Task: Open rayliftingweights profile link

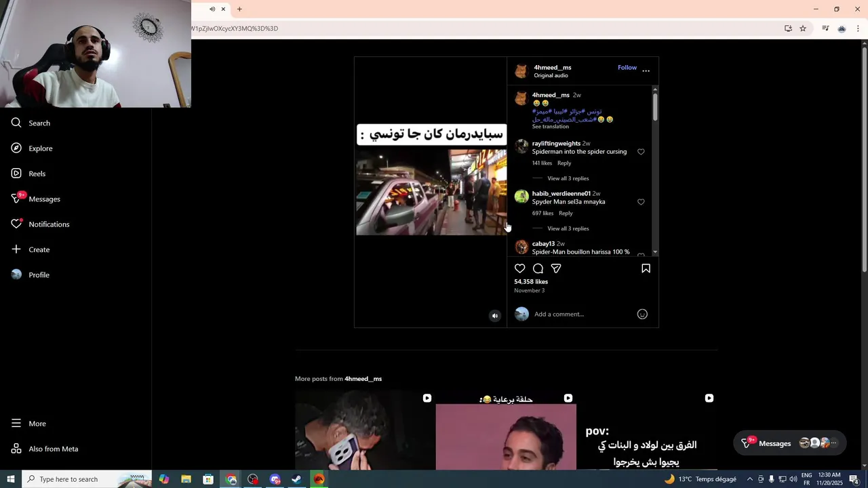Action: point(556,144)
